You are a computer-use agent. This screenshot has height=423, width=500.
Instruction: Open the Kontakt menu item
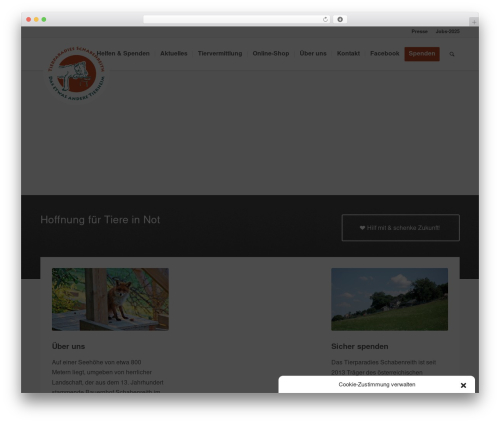[348, 53]
